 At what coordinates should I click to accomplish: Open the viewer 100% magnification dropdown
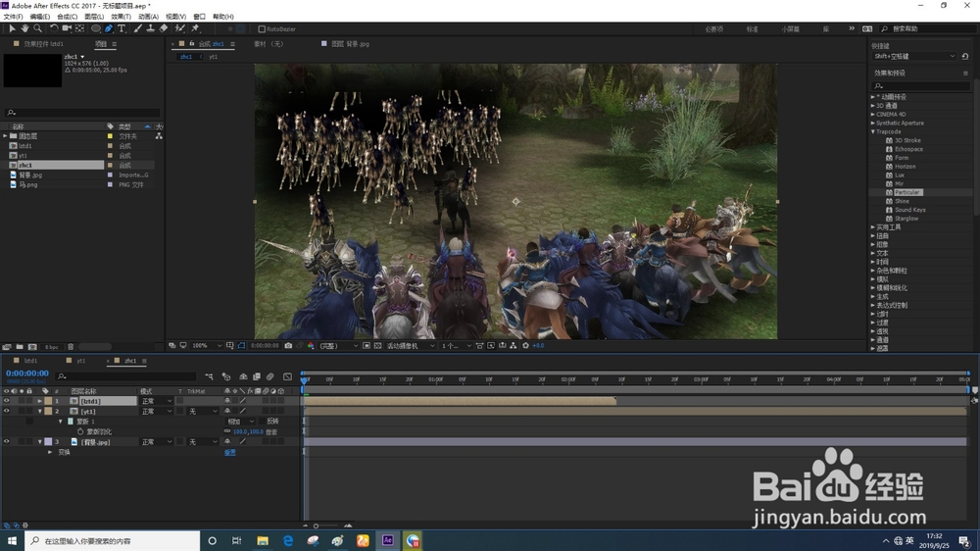tap(206, 345)
